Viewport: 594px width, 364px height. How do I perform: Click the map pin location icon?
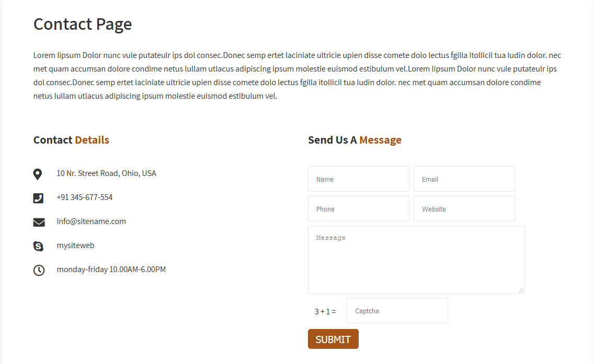pos(38,174)
